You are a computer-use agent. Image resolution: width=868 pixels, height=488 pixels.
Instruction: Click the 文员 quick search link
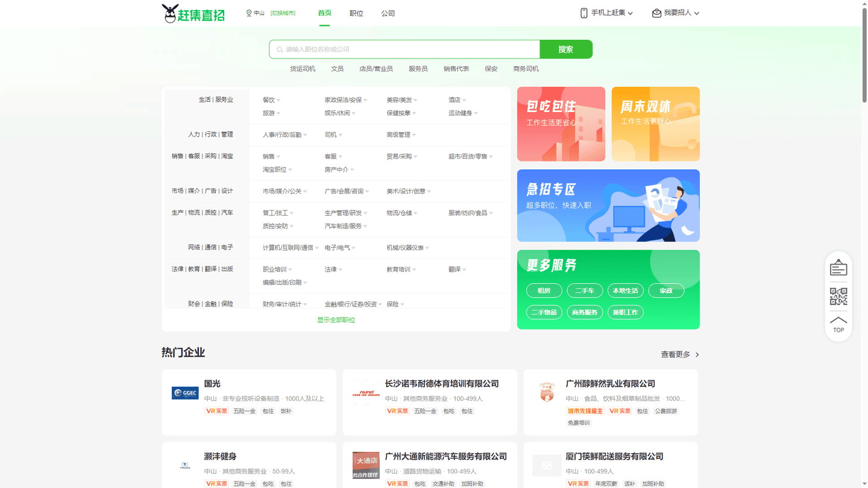(x=338, y=69)
